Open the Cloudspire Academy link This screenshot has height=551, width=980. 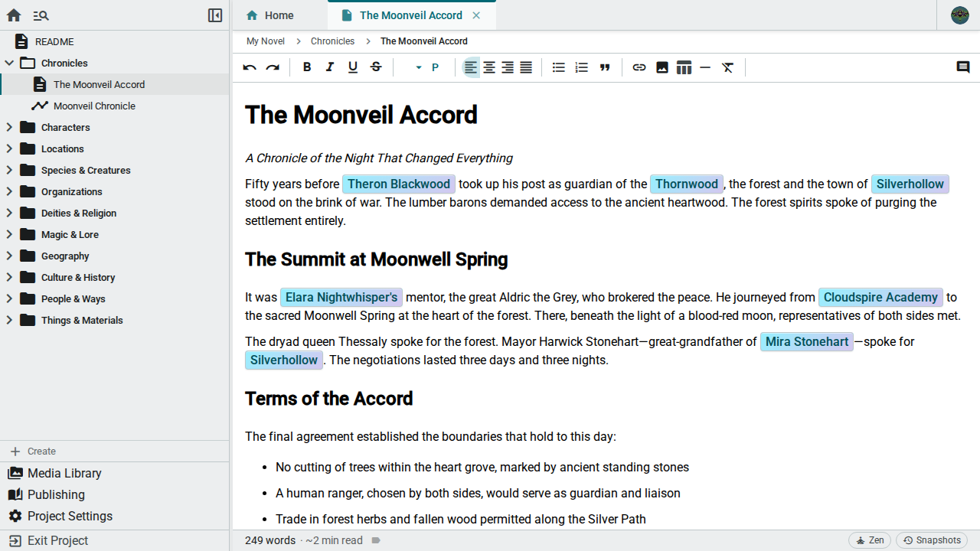tap(880, 297)
